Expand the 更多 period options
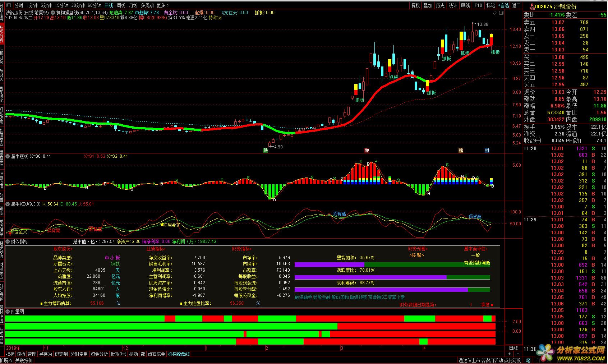 [162, 5]
